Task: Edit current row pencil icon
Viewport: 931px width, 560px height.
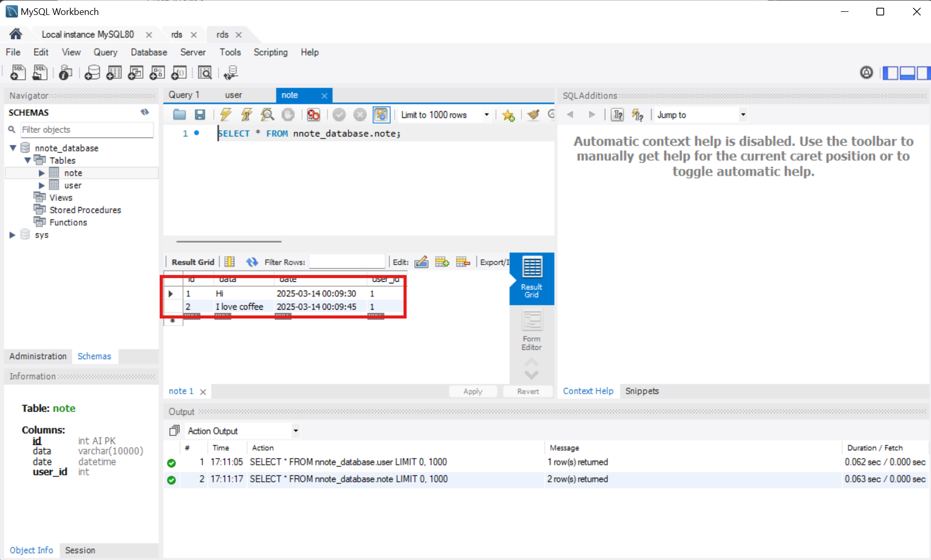Action: coord(421,262)
